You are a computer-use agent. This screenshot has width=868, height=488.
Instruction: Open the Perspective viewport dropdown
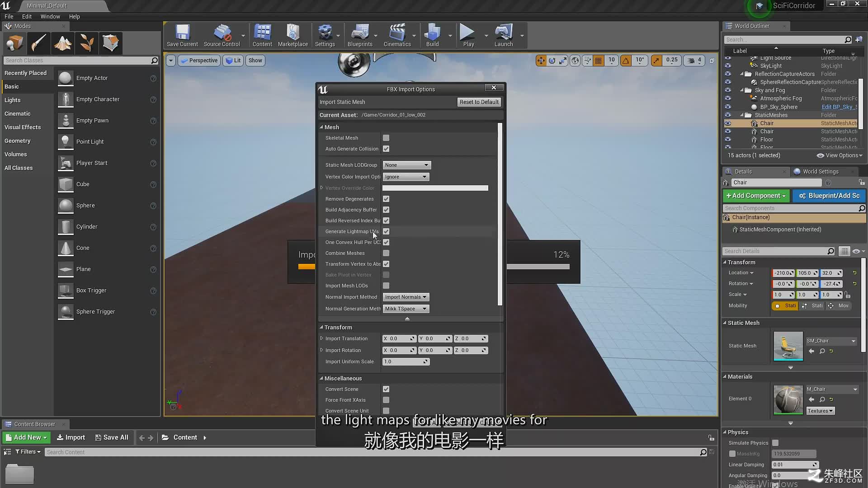pyautogui.click(x=199, y=61)
